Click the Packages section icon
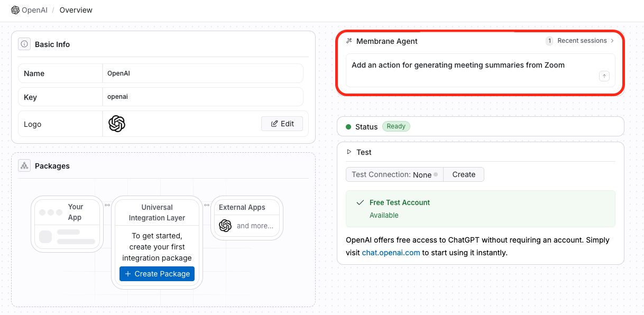Image resolution: width=644 pixels, height=315 pixels. [24, 166]
